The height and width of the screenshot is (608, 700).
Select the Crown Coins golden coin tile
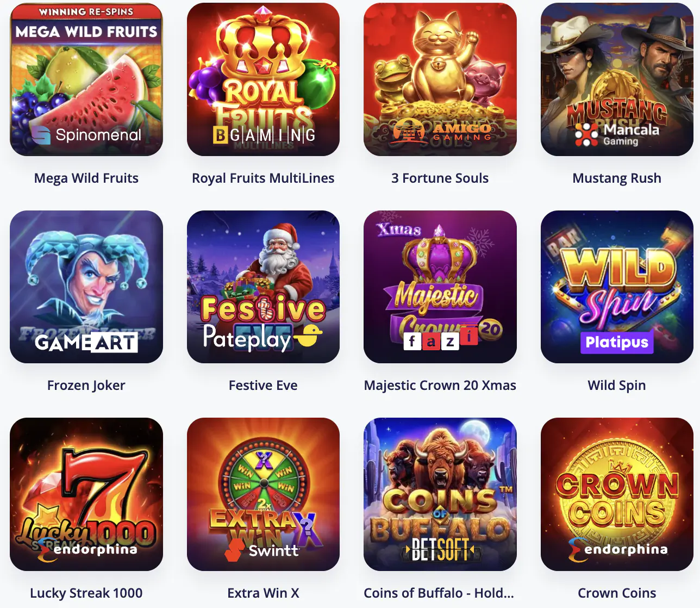[617, 494]
